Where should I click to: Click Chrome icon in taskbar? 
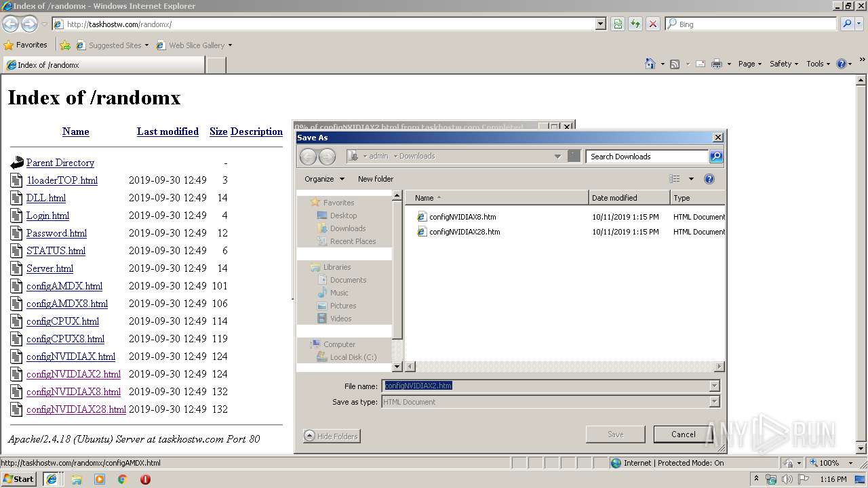(x=123, y=479)
